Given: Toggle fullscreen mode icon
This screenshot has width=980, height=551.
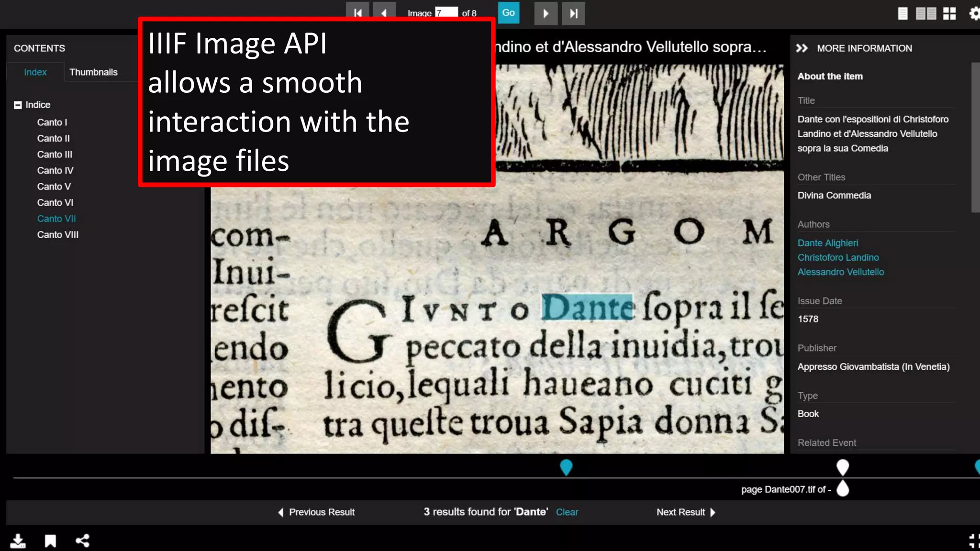Looking at the screenshot, I should pos(974,541).
